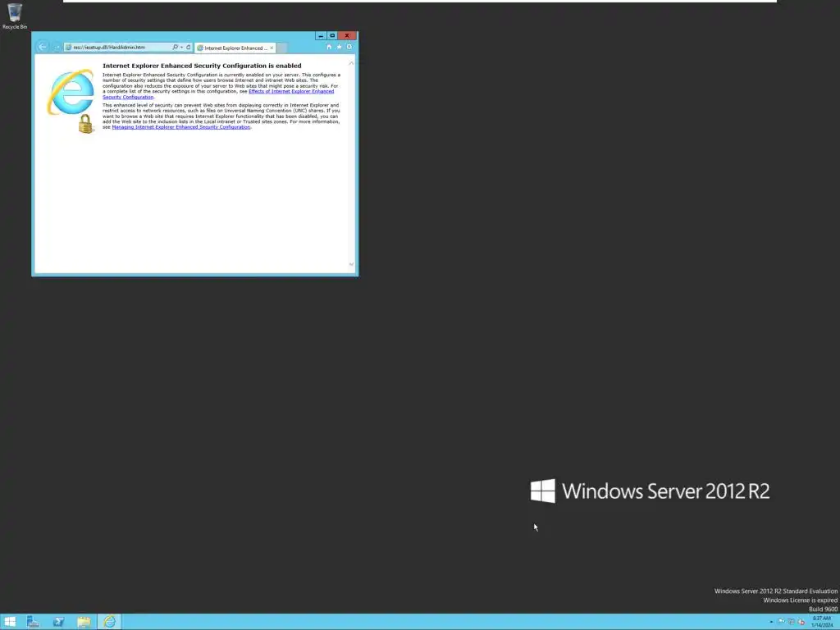Click the scroll down arrow in IE
This screenshot has height=630, width=840.
click(x=351, y=264)
